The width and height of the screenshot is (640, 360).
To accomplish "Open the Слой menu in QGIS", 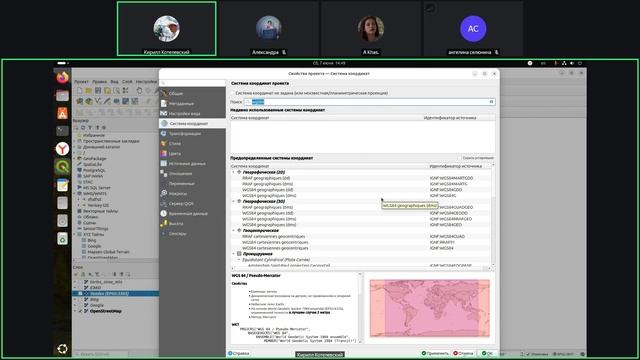I will [127, 82].
